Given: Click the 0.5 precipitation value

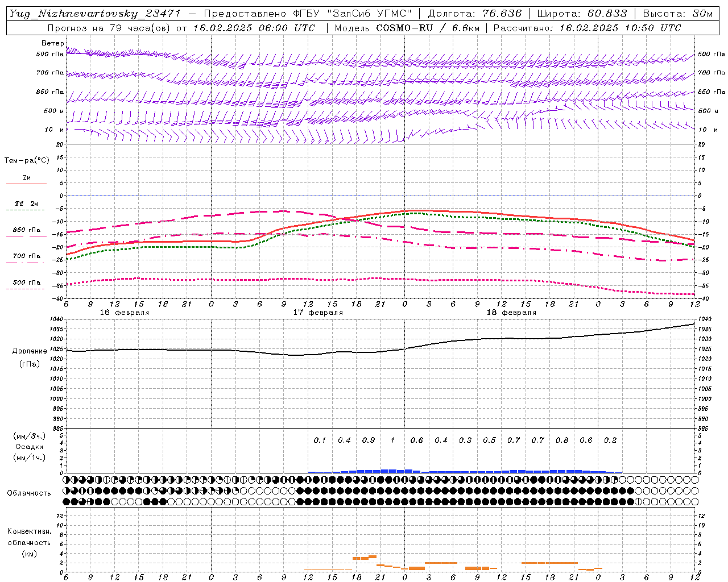Looking at the screenshot, I should click(489, 440).
